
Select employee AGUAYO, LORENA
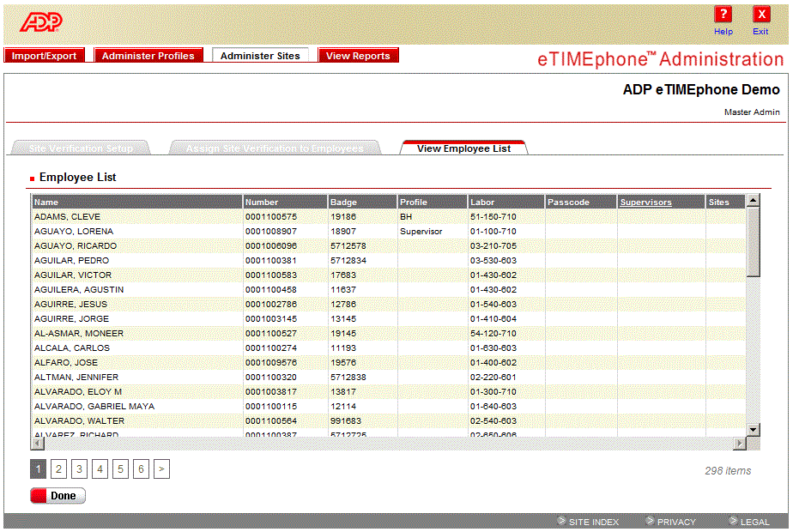(74, 231)
